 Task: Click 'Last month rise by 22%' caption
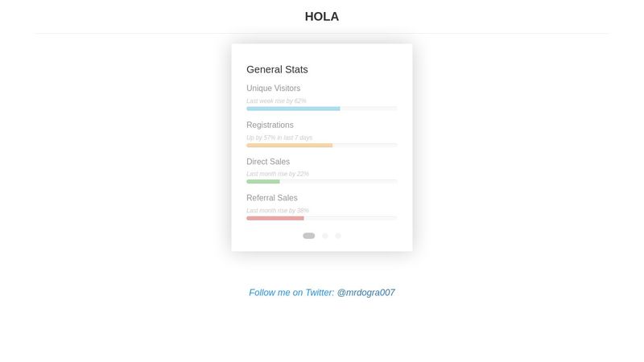(x=278, y=174)
